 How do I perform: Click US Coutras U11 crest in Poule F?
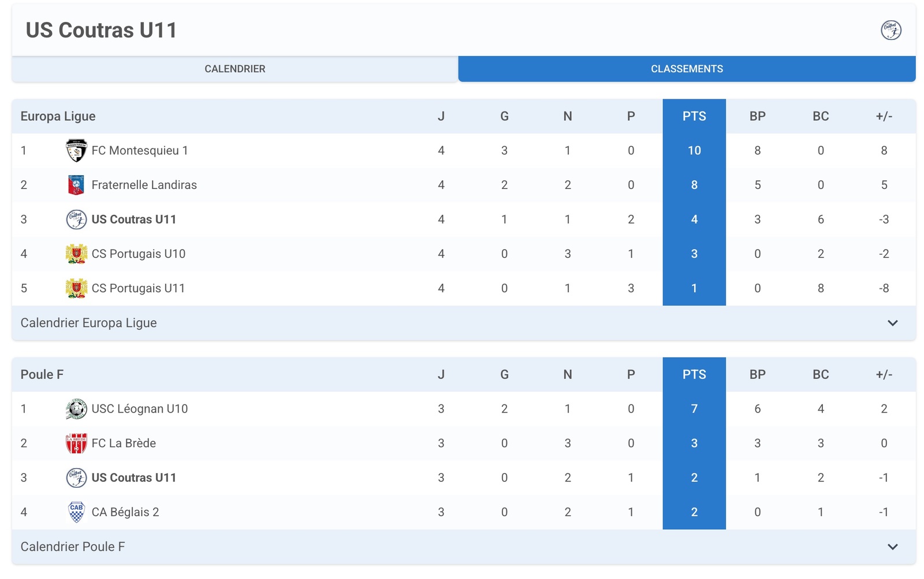[76, 478]
